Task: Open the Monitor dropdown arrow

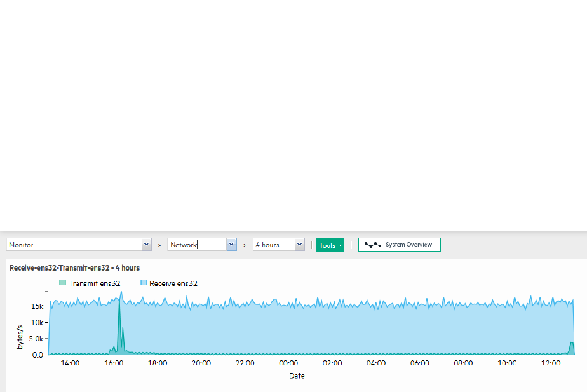Action: (x=146, y=245)
